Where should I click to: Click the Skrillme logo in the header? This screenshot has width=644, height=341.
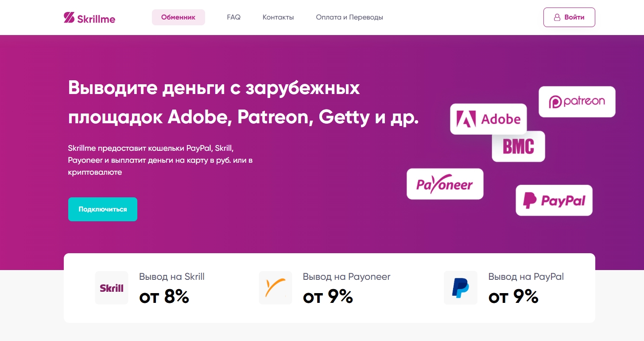click(89, 18)
